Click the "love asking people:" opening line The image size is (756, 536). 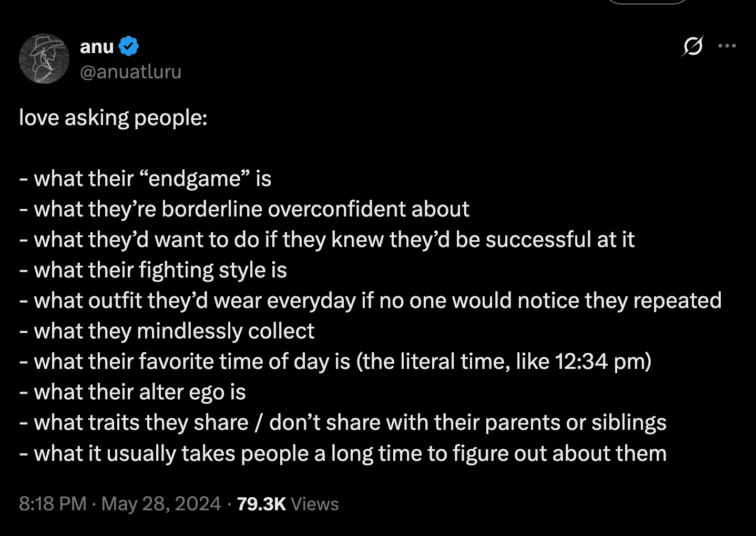[113, 118]
